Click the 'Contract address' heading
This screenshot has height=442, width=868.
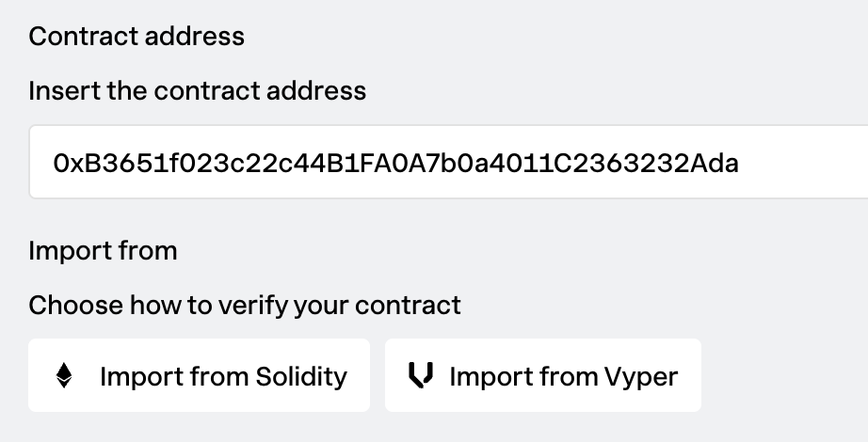click(x=137, y=37)
